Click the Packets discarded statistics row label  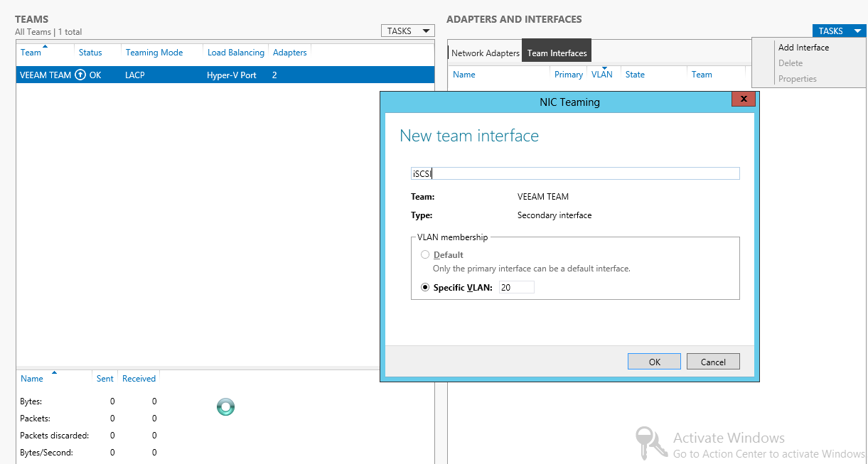point(55,436)
